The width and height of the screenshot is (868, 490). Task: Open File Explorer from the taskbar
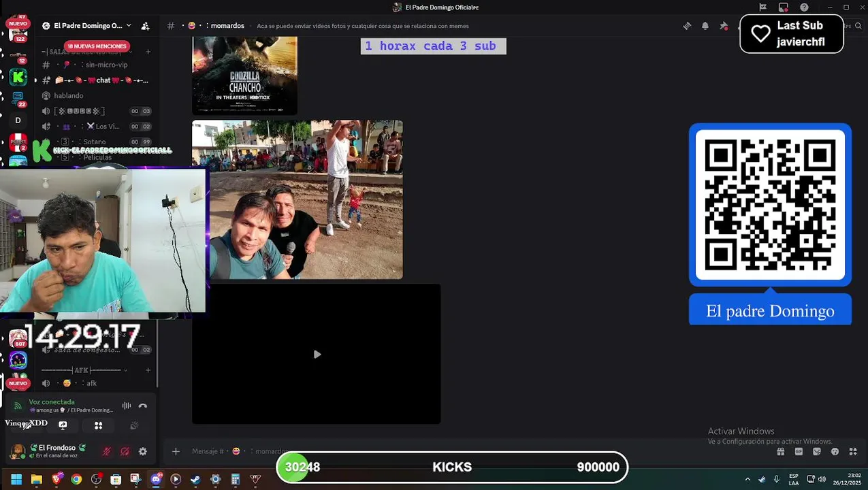37,479
